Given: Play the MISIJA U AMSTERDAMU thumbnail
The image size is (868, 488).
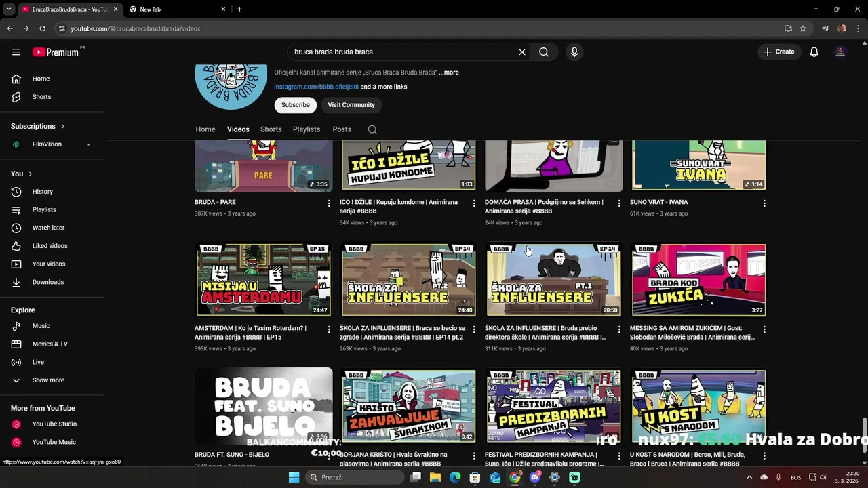Looking at the screenshot, I should 264,280.
